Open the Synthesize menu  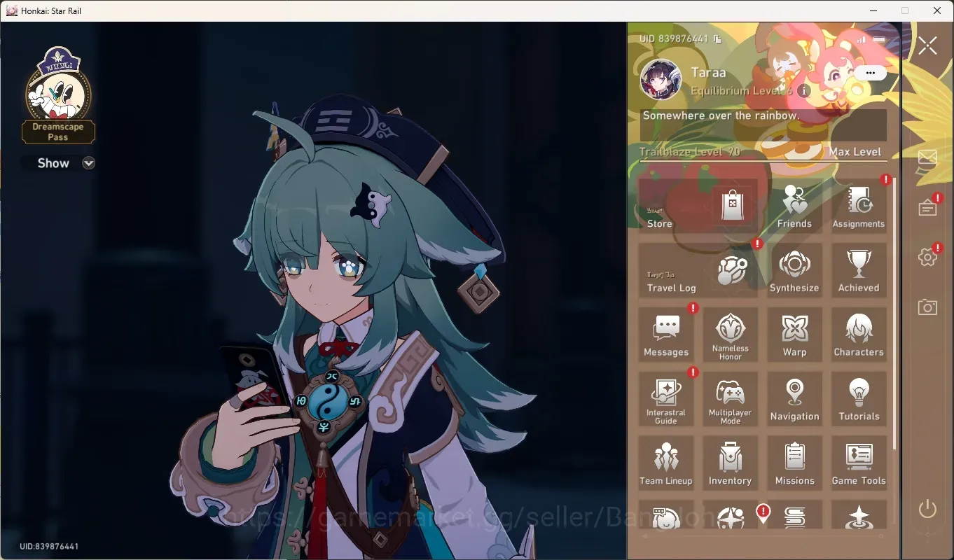point(794,270)
